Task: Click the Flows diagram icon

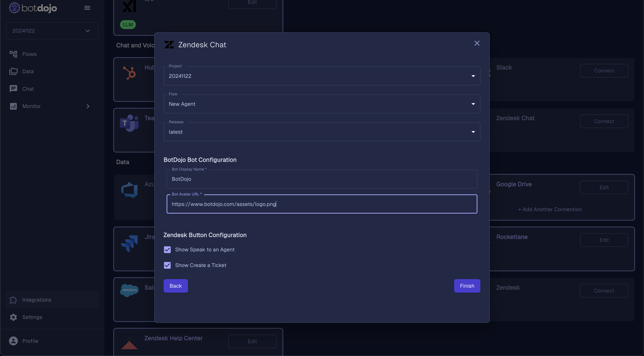Action: coord(13,54)
